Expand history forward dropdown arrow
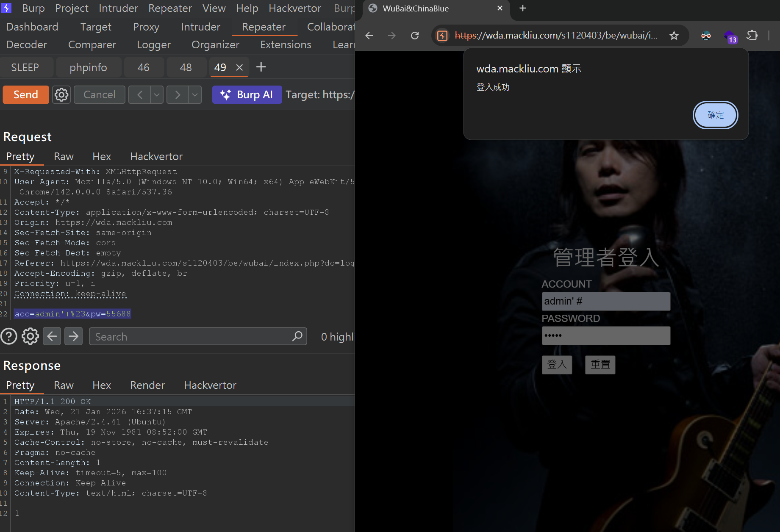780x532 pixels. [195, 94]
